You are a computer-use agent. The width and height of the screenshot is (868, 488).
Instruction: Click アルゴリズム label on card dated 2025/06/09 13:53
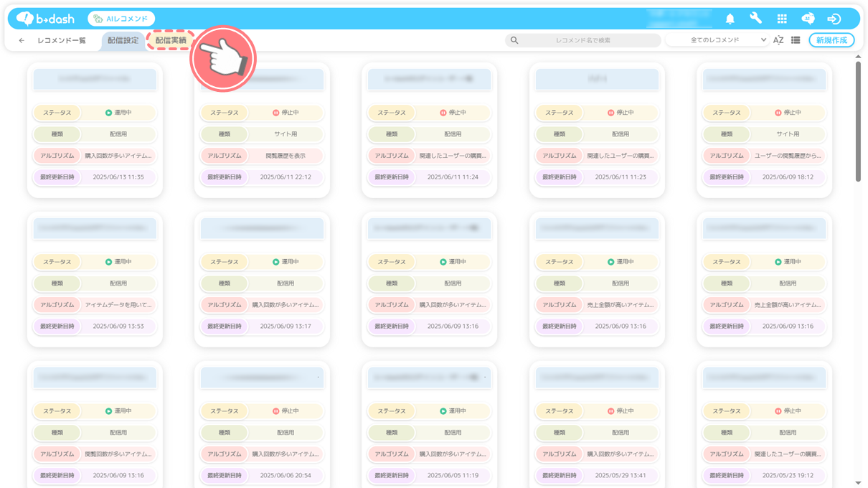[57, 305]
